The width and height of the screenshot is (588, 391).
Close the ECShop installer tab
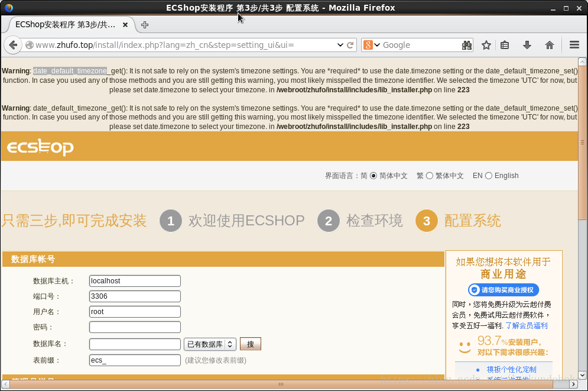coord(125,25)
